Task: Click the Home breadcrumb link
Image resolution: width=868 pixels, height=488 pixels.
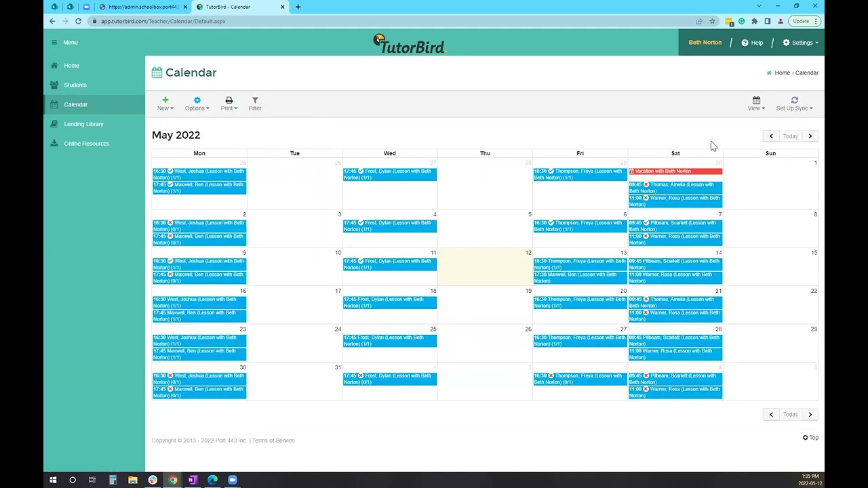Action: coord(782,73)
